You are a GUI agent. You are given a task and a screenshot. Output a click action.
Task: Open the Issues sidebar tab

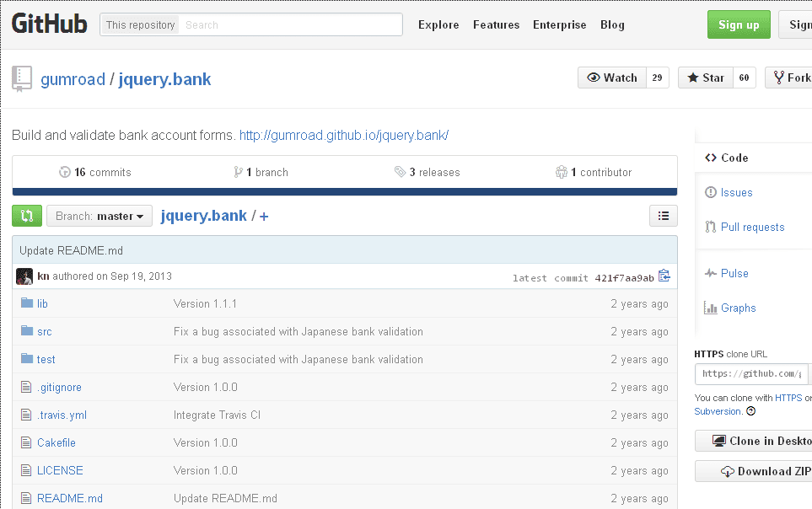click(x=736, y=193)
